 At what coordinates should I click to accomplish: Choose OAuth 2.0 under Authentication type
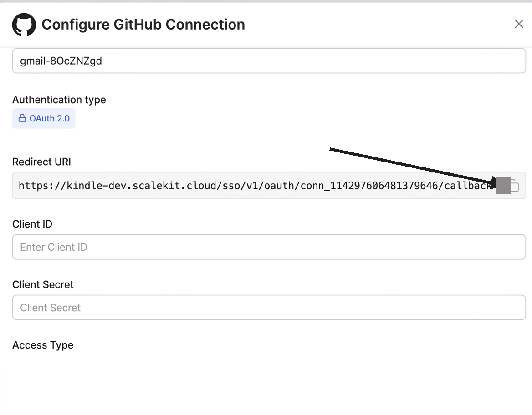44,118
